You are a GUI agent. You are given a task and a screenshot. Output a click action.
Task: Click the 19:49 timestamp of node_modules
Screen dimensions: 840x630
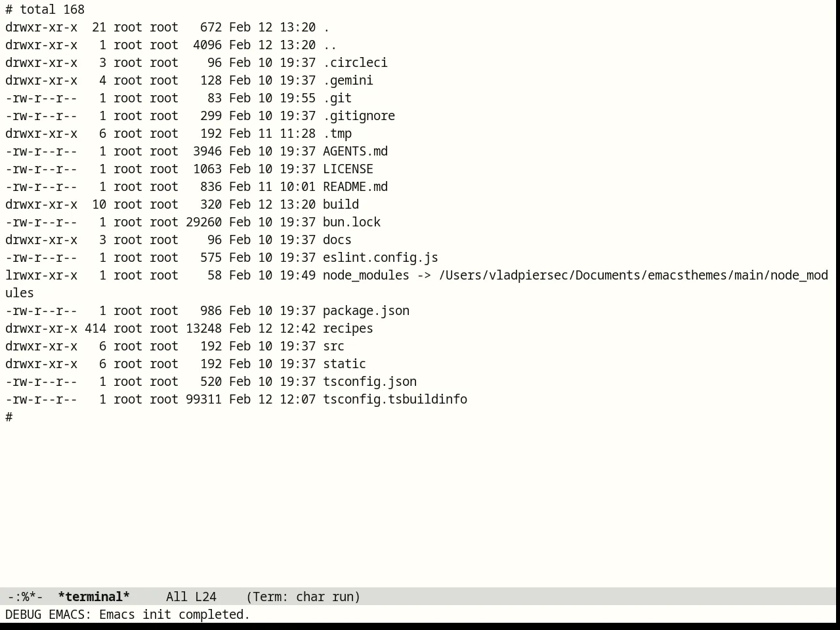(x=297, y=275)
